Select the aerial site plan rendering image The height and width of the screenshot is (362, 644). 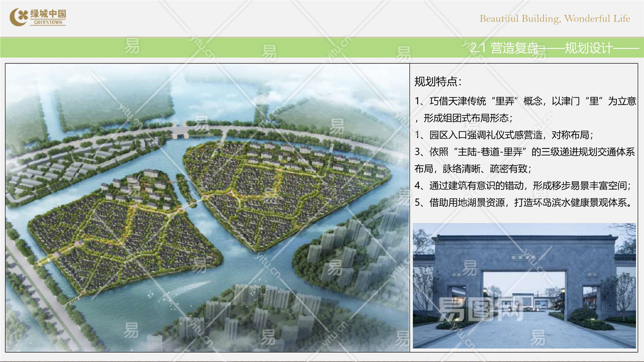208,208
